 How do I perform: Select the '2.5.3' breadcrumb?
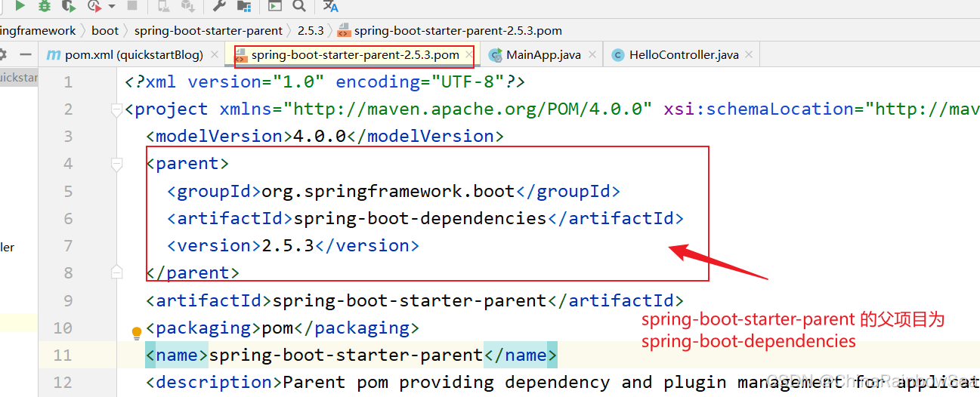[x=311, y=31]
